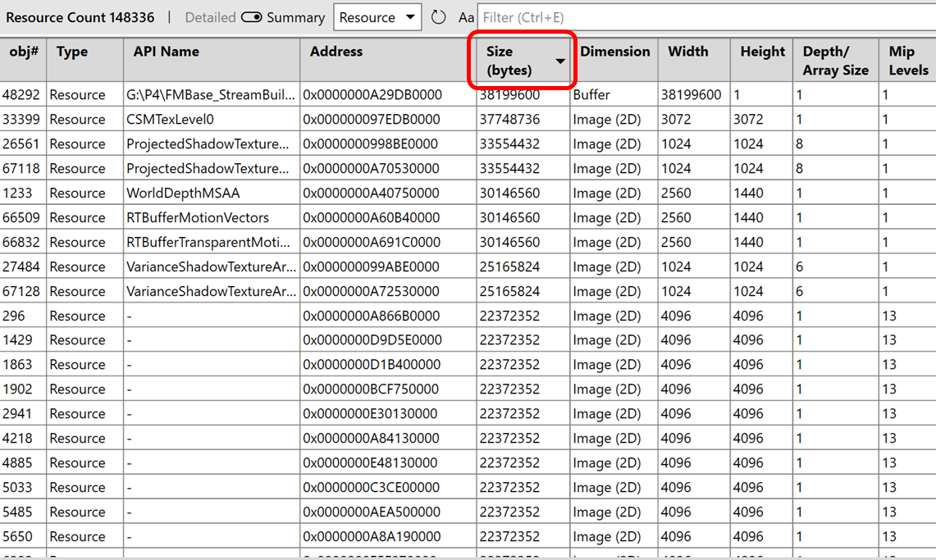The height and width of the screenshot is (560, 936).
Task: Click size value 37748736
Action: (x=509, y=119)
